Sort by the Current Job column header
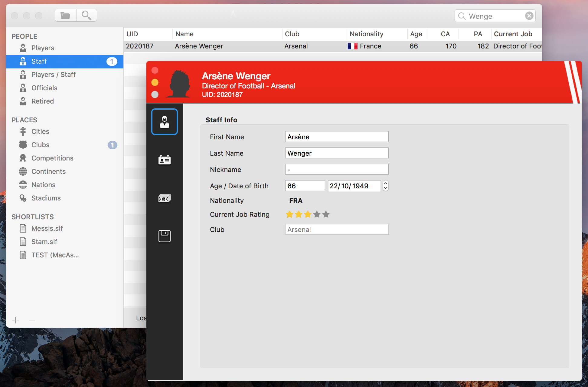 pos(517,34)
